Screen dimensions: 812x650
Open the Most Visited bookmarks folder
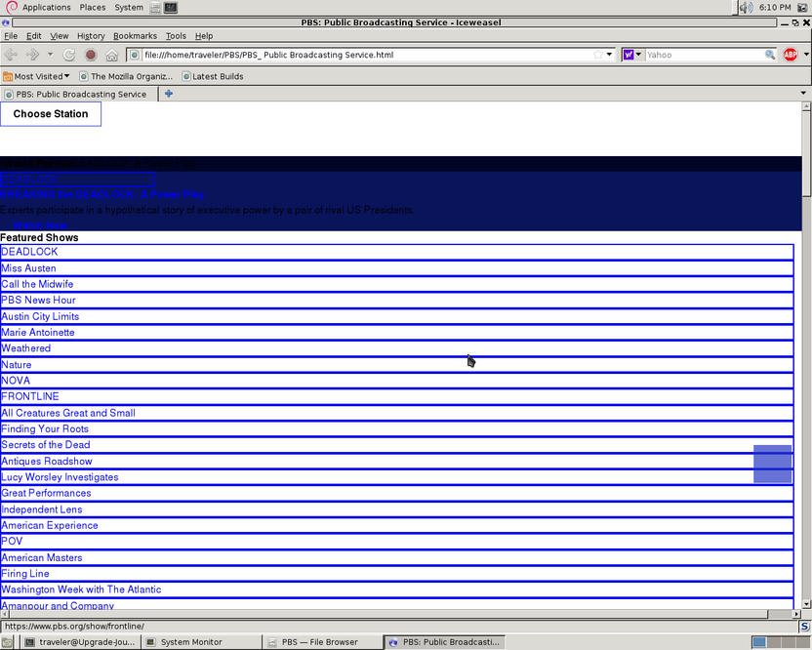tap(36, 76)
